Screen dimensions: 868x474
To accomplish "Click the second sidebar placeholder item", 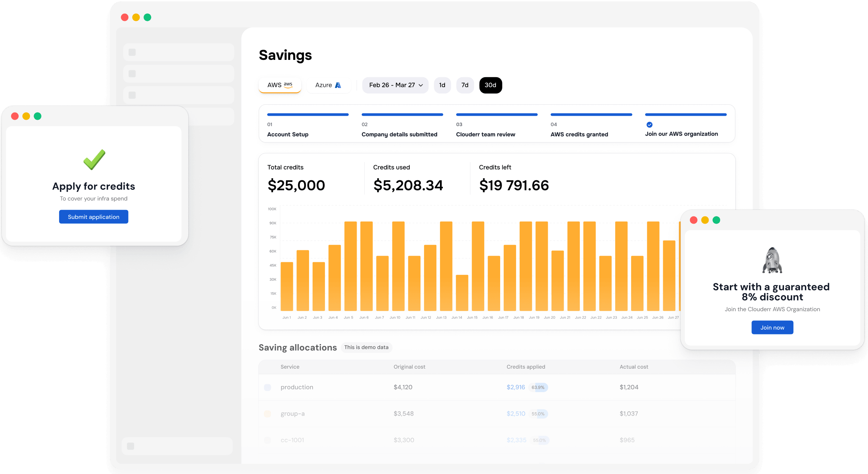I will (179, 74).
